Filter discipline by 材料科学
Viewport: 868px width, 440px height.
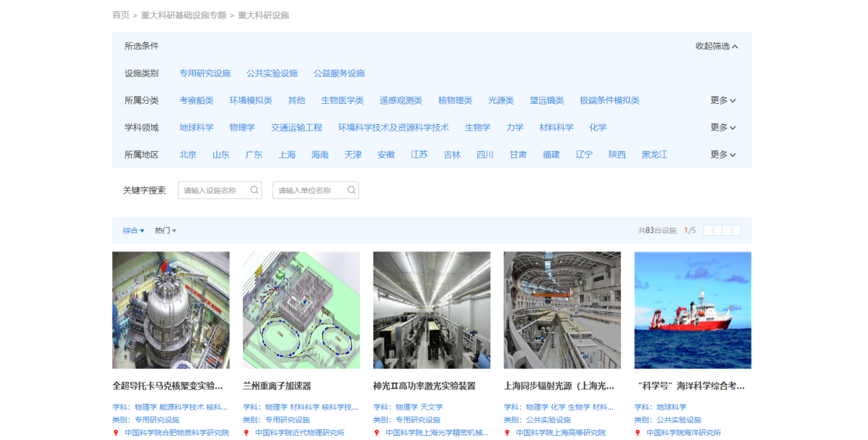point(557,128)
